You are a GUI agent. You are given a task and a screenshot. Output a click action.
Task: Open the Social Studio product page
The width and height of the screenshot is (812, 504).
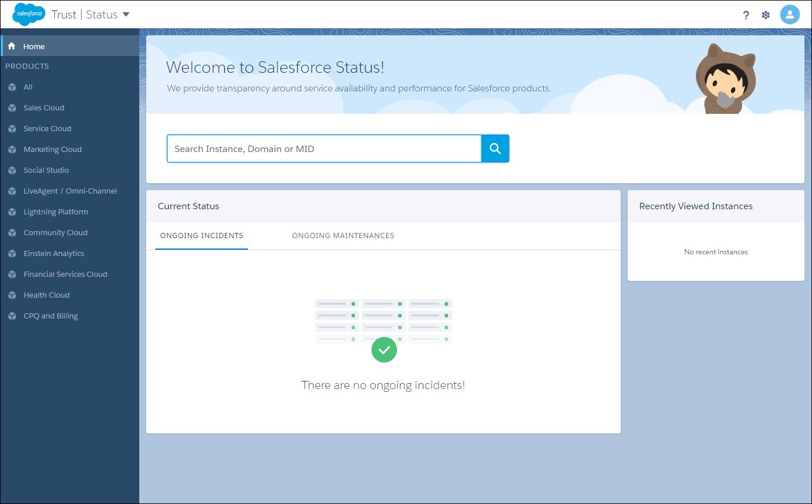point(46,171)
